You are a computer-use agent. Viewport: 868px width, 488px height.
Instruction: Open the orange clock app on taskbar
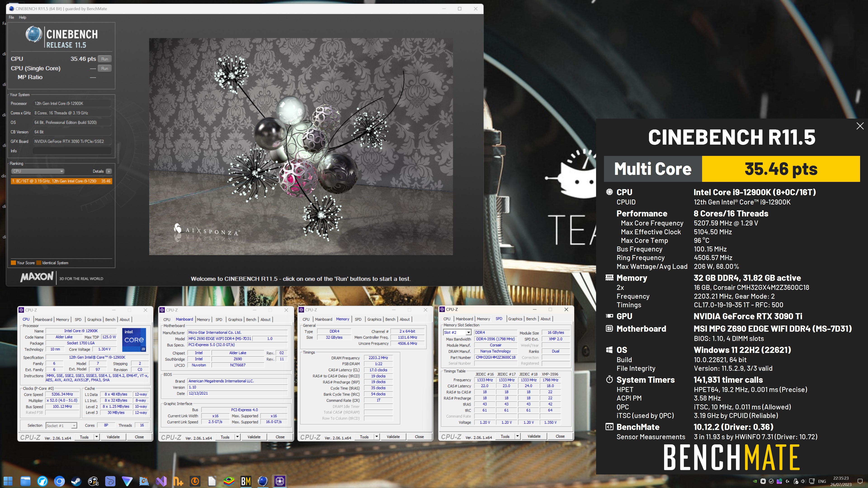(195, 481)
